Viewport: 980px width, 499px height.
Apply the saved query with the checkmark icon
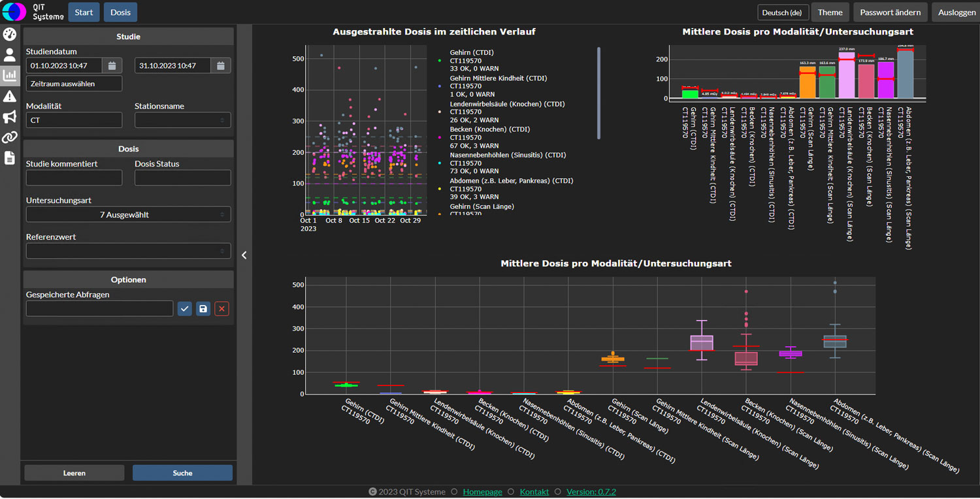pyautogui.click(x=184, y=308)
